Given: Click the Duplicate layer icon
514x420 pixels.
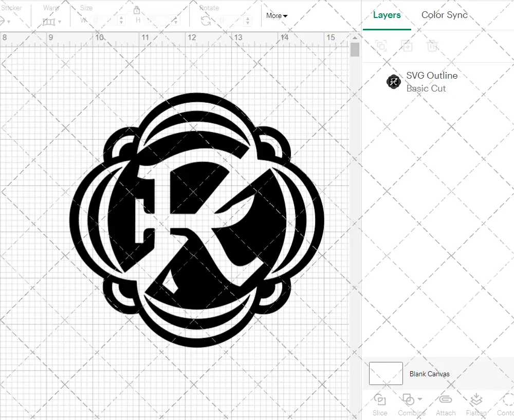Looking at the screenshot, I should pyautogui.click(x=407, y=46).
